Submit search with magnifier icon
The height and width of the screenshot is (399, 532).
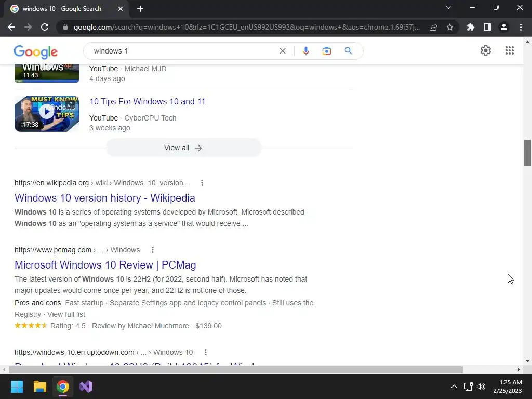348,51
